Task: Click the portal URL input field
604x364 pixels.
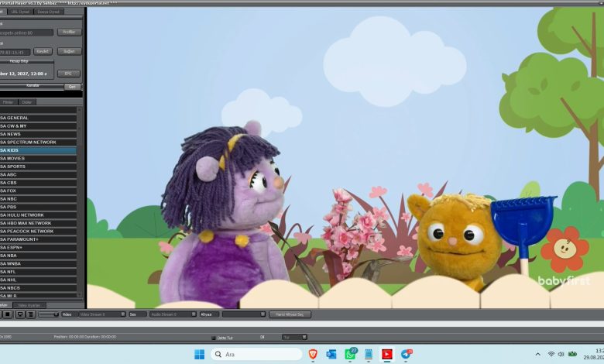Action: (x=26, y=33)
